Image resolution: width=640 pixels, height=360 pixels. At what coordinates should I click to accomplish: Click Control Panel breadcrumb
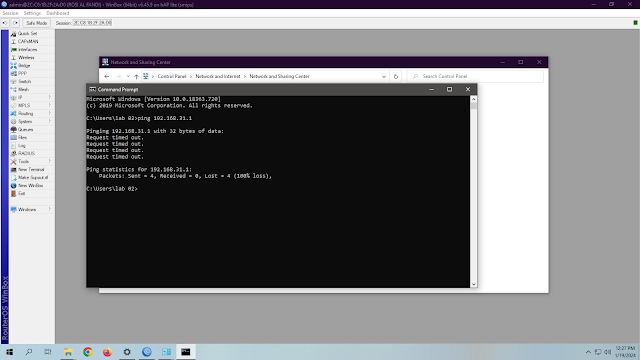[172, 76]
